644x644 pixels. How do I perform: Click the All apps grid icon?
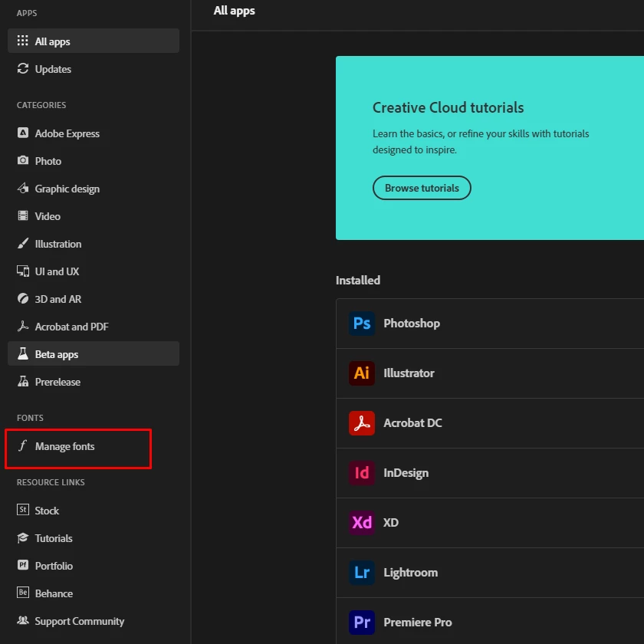pos(22,41)
